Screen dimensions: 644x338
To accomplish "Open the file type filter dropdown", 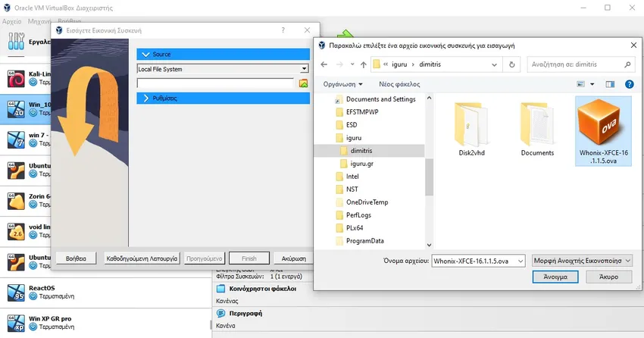I will tap(582, 261).
